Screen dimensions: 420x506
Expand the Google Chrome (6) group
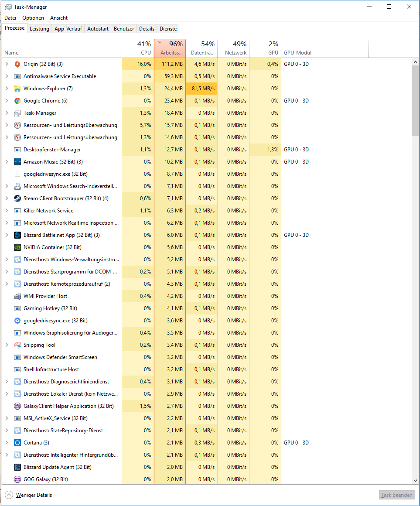coord(7,101)
